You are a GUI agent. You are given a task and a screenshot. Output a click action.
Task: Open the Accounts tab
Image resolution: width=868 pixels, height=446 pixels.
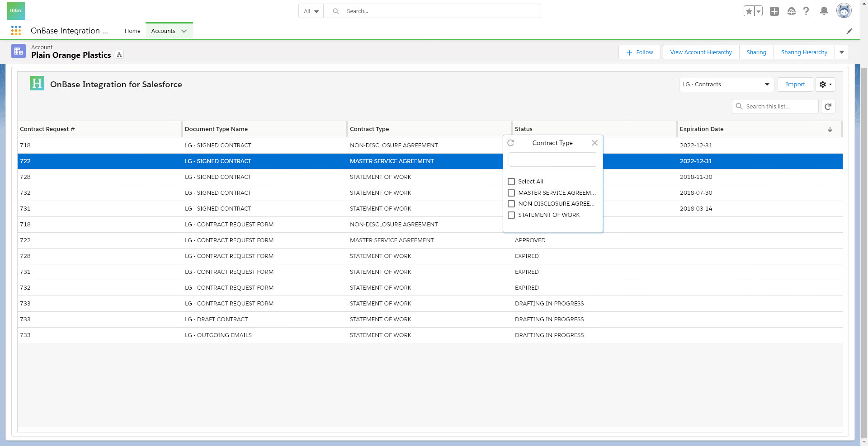163,31
